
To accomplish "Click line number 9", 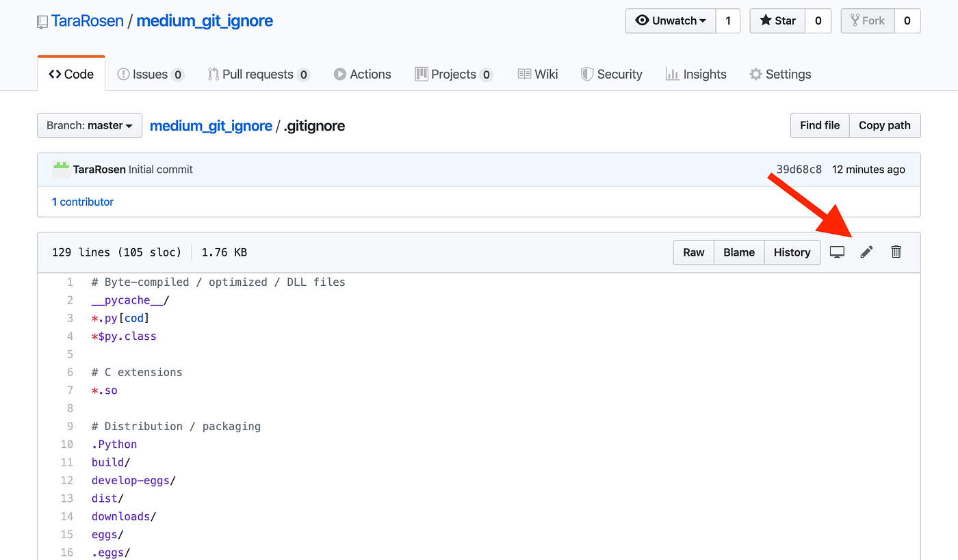I will pyautogui.click(x=69, y=426).
